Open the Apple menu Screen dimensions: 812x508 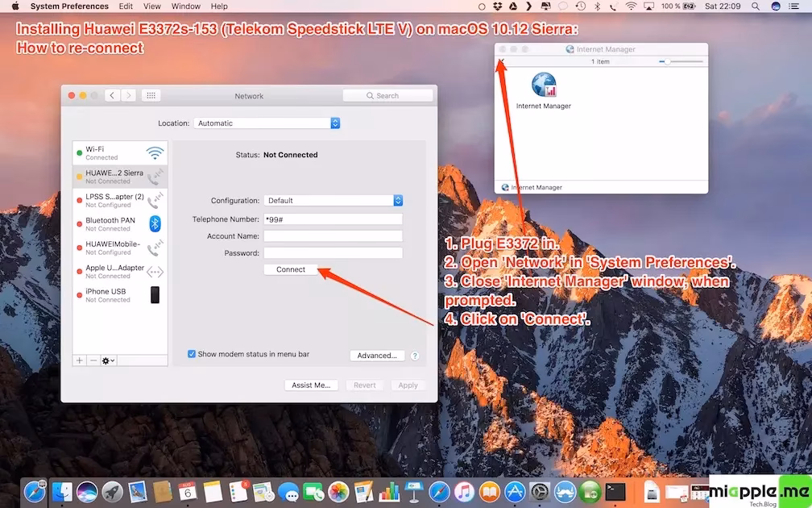[x=15, y=6]
